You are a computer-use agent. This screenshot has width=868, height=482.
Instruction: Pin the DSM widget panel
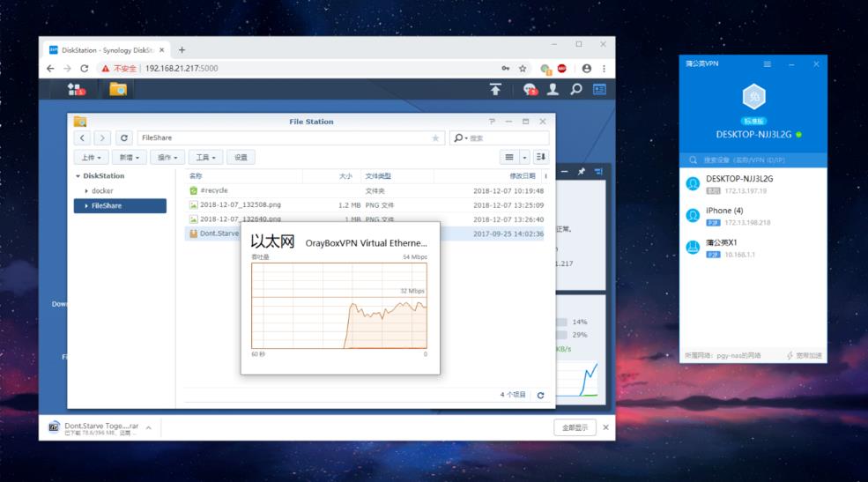[582, 172]
